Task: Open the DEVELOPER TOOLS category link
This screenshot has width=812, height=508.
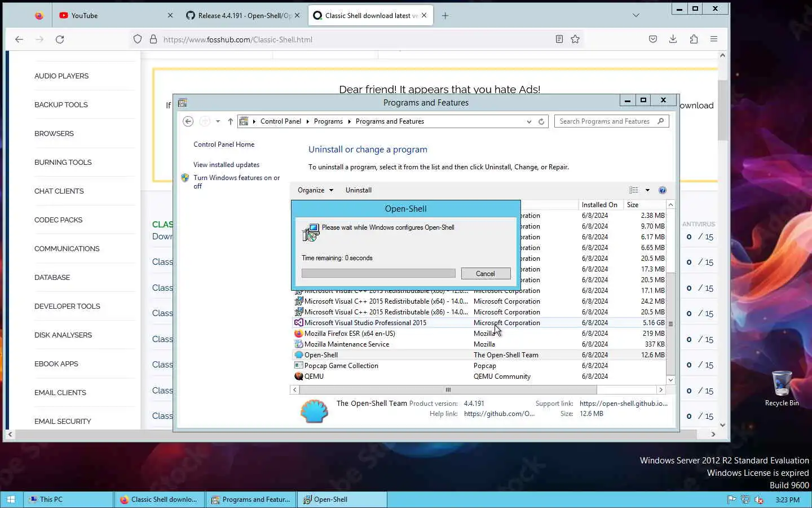Action: [67, 306]
